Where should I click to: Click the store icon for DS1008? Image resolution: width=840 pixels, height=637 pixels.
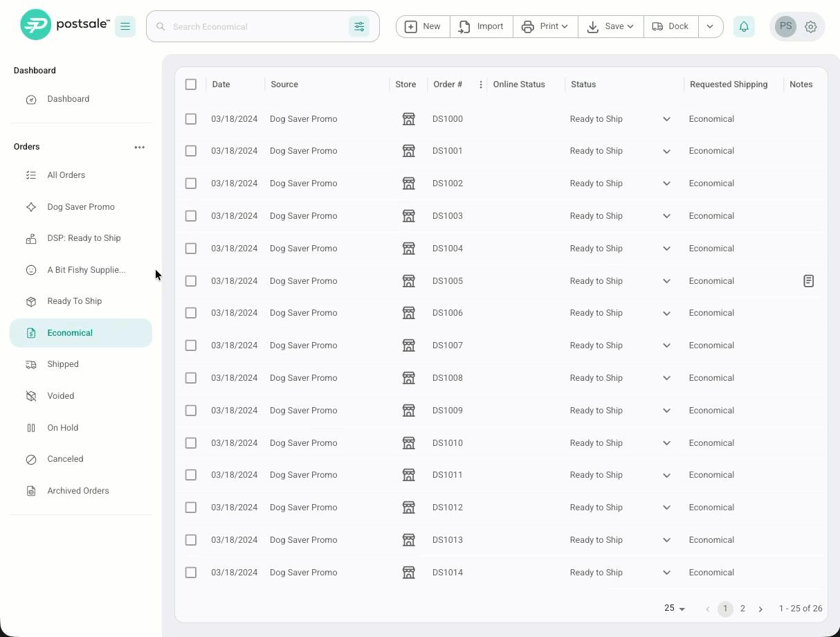click(x=409, y=378)
